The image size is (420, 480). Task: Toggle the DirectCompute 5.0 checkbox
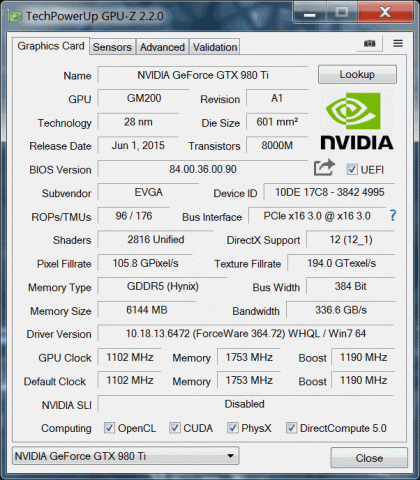coord(291,428)
